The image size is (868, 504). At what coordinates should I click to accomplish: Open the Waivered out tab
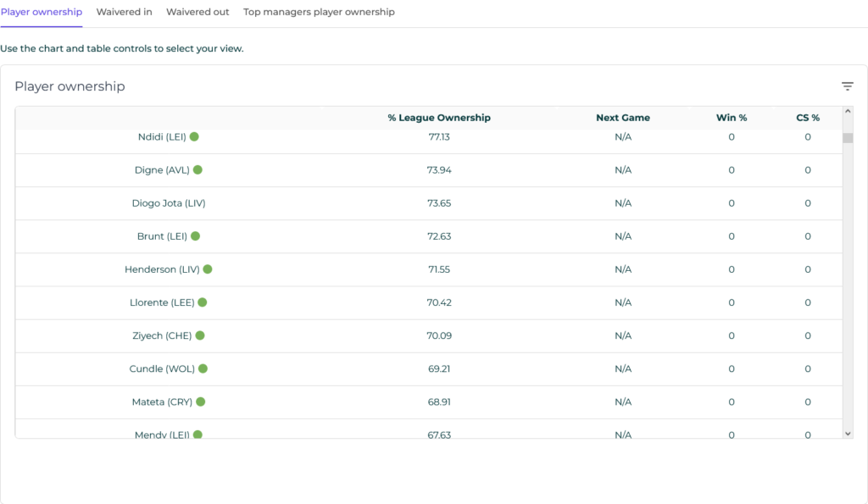click(198, 12)
